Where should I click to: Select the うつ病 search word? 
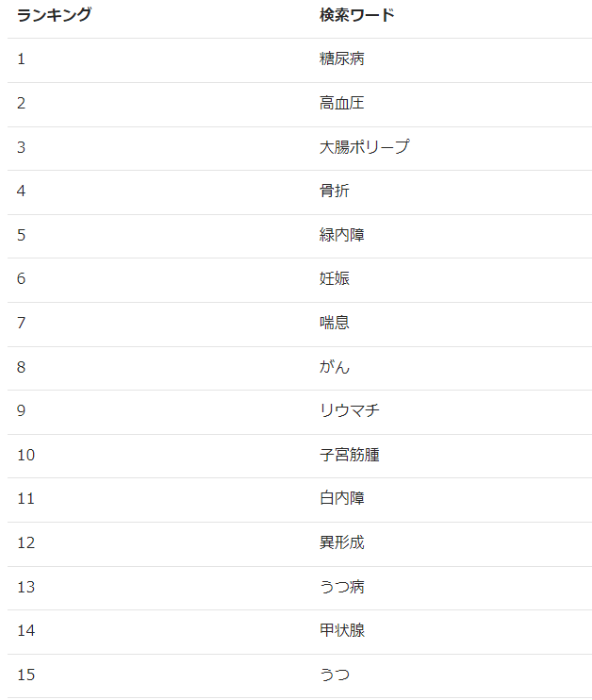pos(341,587)
